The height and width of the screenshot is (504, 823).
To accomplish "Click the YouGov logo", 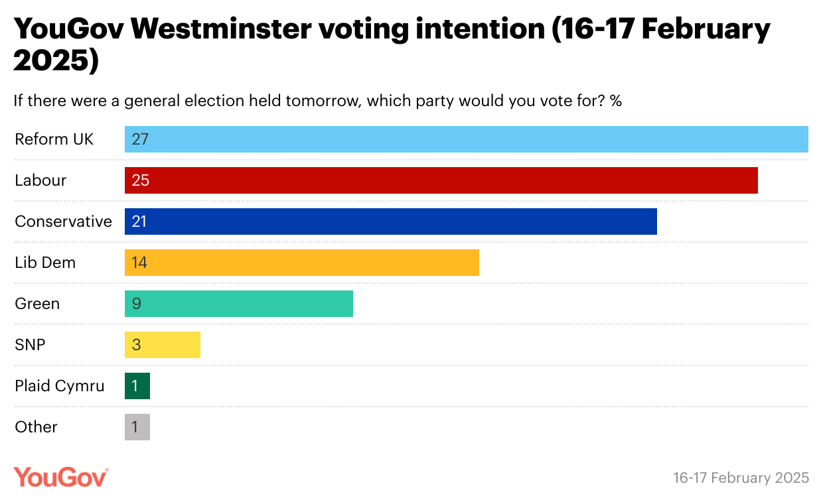I will pyautogui.click(x=61, y=477).
